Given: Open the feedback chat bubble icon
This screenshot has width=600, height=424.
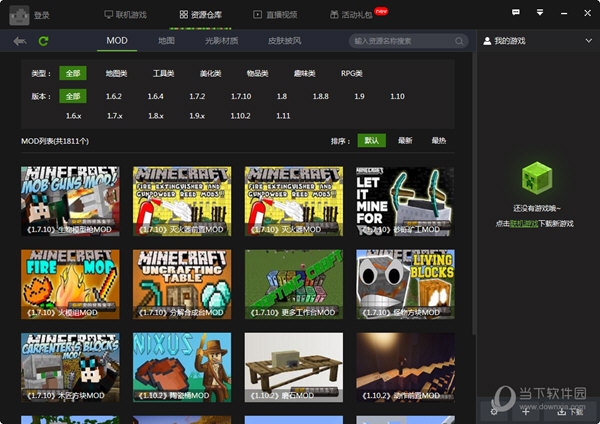Looking at the screenshot, I should pos(516,13).
